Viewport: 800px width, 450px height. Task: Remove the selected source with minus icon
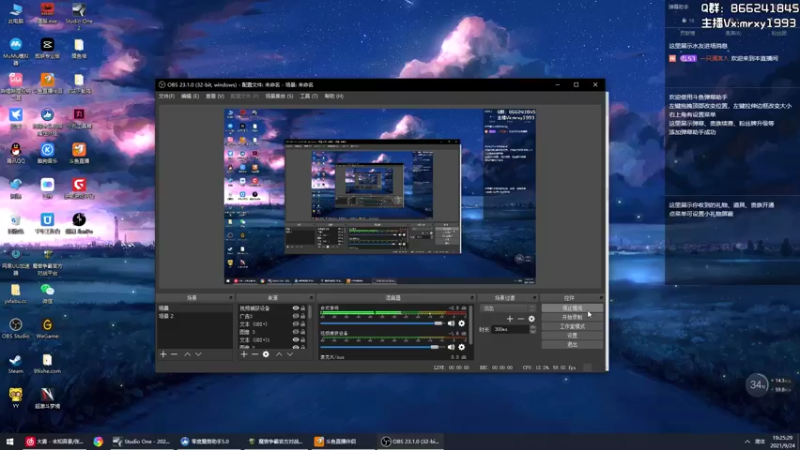coord(255,354)
